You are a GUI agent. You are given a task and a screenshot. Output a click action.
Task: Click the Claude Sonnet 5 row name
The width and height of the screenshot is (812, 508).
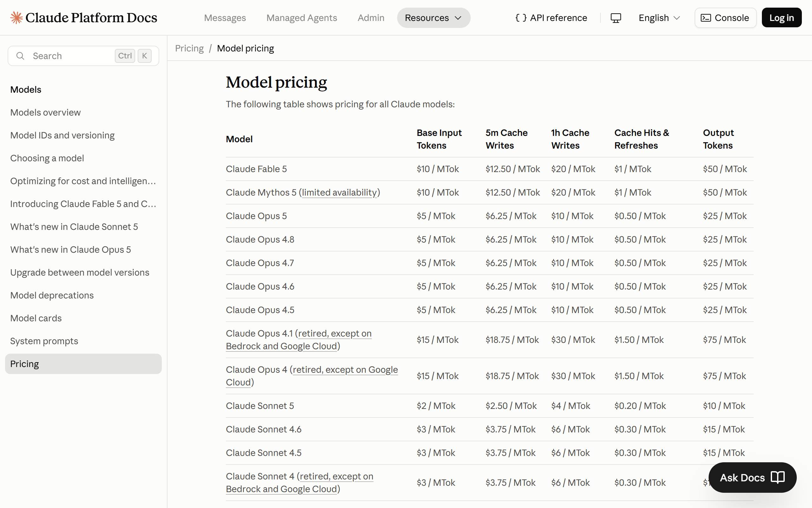click(x=260, y=406)
